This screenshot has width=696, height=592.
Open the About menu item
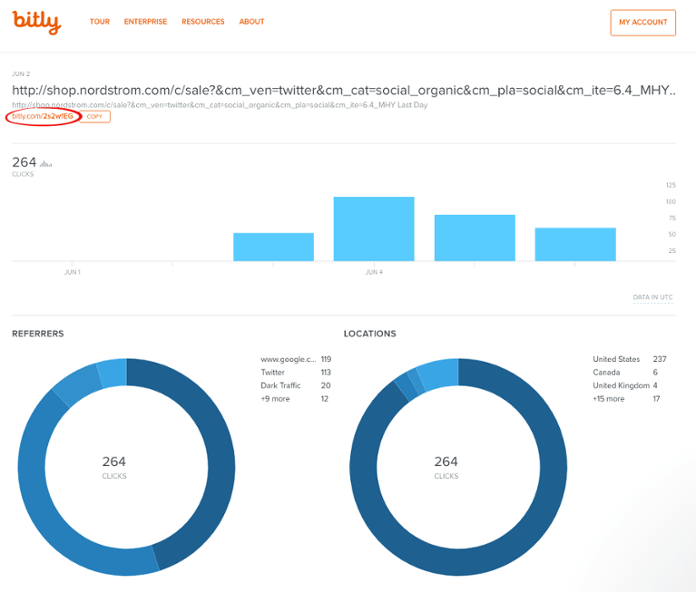tap(252, 22)
